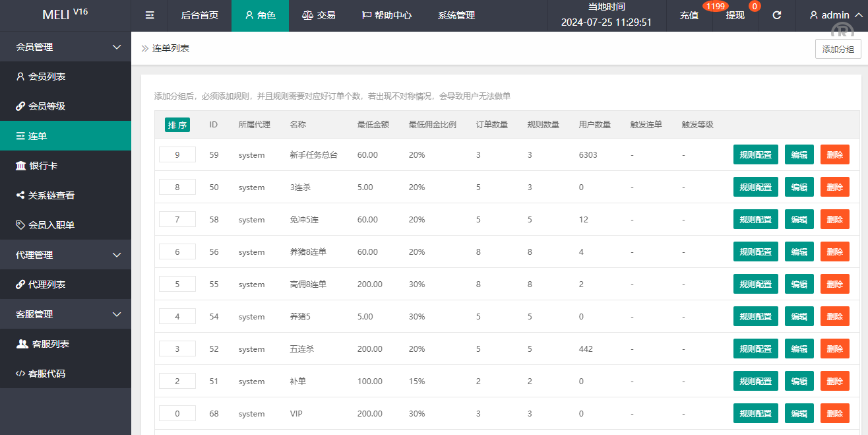Open 会员入职单 tag icon item
The height and width of the screenshot is (435, 868).
[x=45, y=225]
